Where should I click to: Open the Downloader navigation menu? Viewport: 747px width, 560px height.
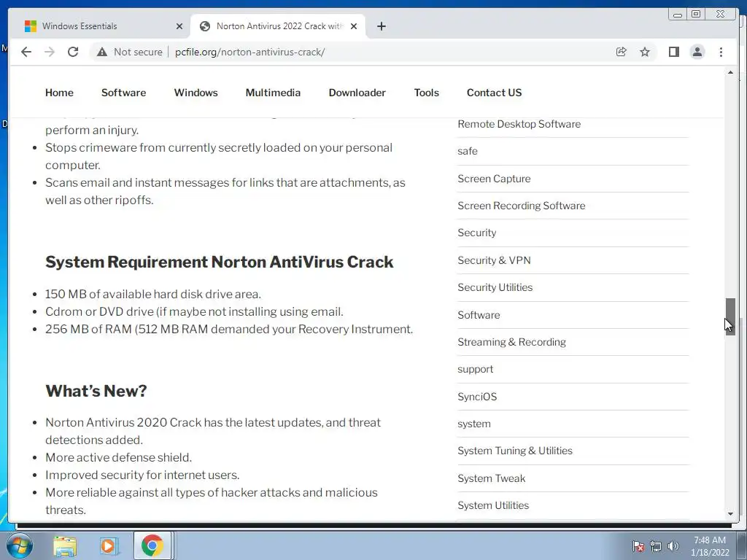(357, 93)
